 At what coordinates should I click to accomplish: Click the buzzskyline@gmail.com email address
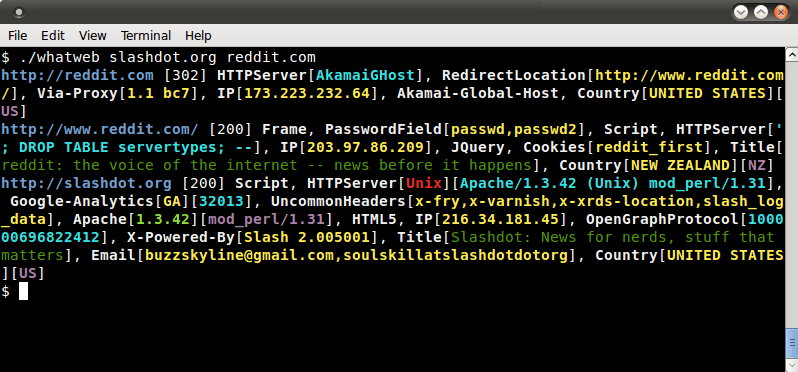[240, 255]
